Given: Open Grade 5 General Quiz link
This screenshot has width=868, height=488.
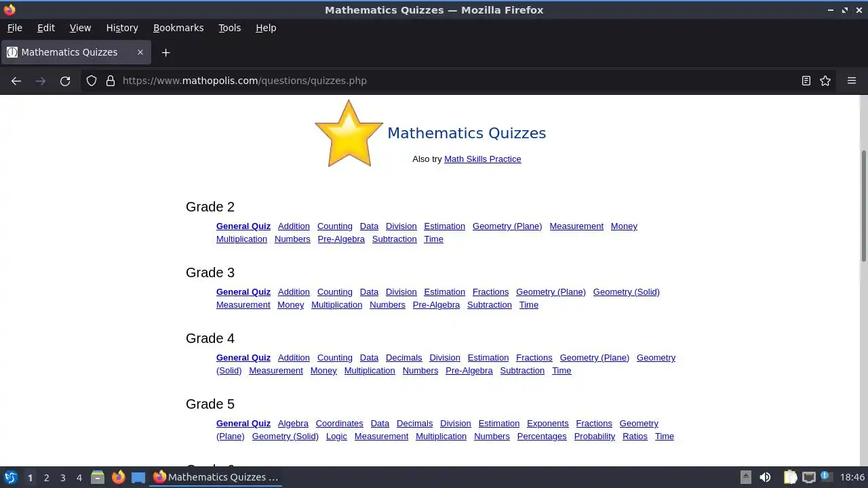Looking at the screenshot, I should point(243,424).
